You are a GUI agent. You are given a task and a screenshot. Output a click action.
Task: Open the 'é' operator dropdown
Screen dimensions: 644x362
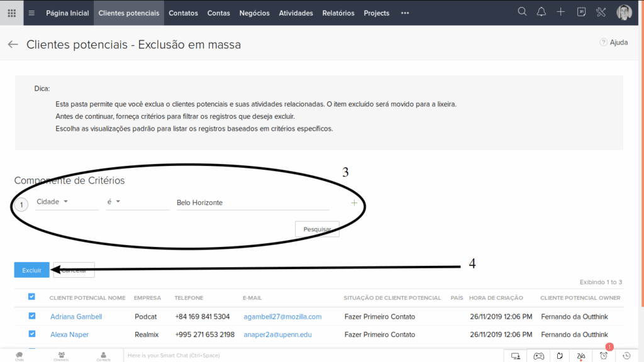137,202
